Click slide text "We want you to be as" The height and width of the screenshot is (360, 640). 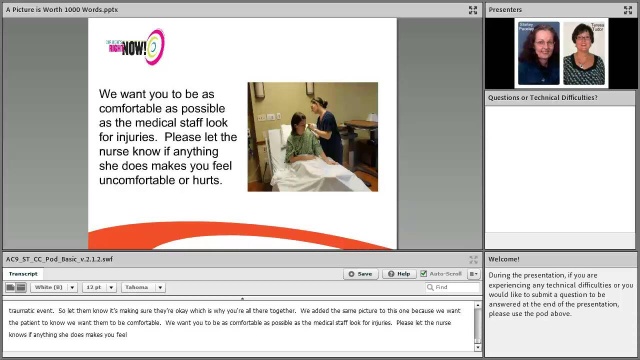point(156,94)
